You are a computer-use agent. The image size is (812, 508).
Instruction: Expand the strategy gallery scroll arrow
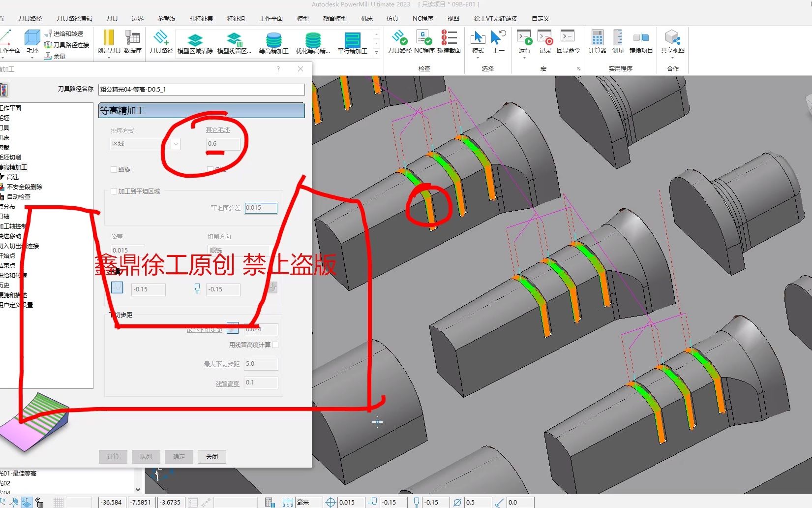[377, 52]
